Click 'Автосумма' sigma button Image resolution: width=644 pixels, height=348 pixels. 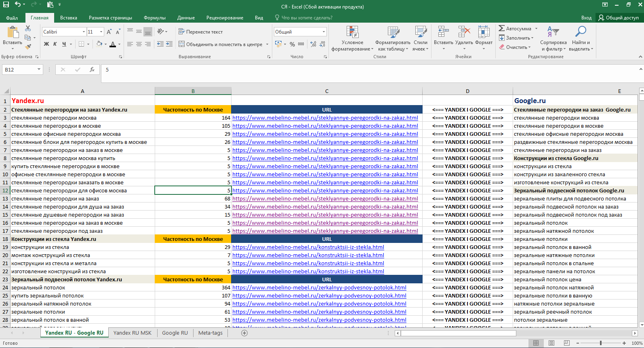(515, 29)
